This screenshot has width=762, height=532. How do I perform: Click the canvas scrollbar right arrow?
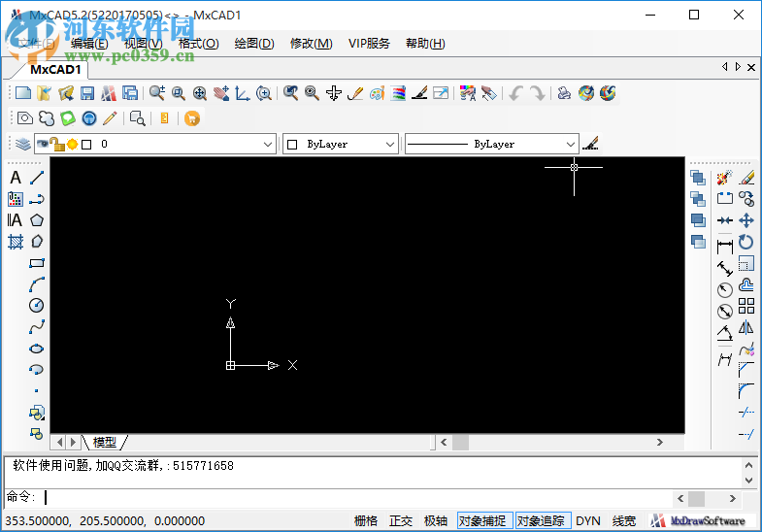[x=659, y=442]
